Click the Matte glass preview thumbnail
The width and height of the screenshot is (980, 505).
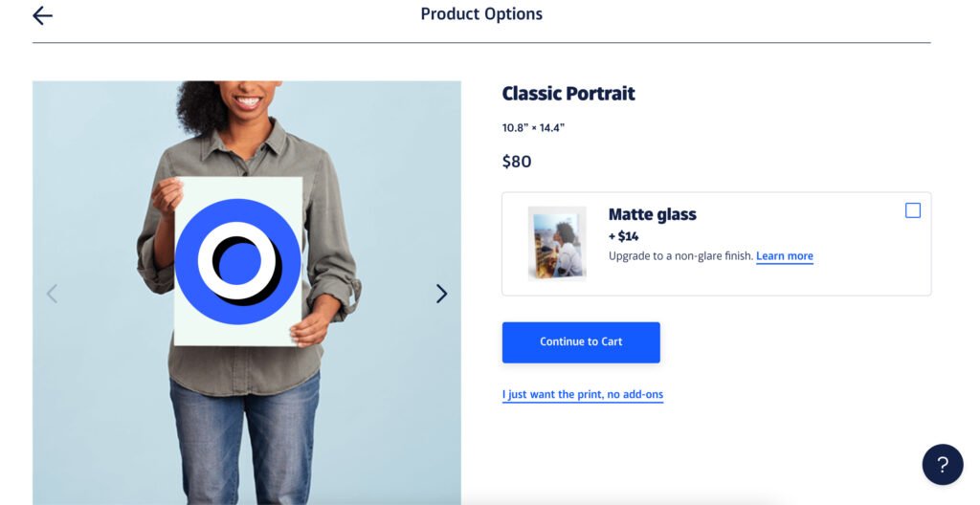click(557, 243)
